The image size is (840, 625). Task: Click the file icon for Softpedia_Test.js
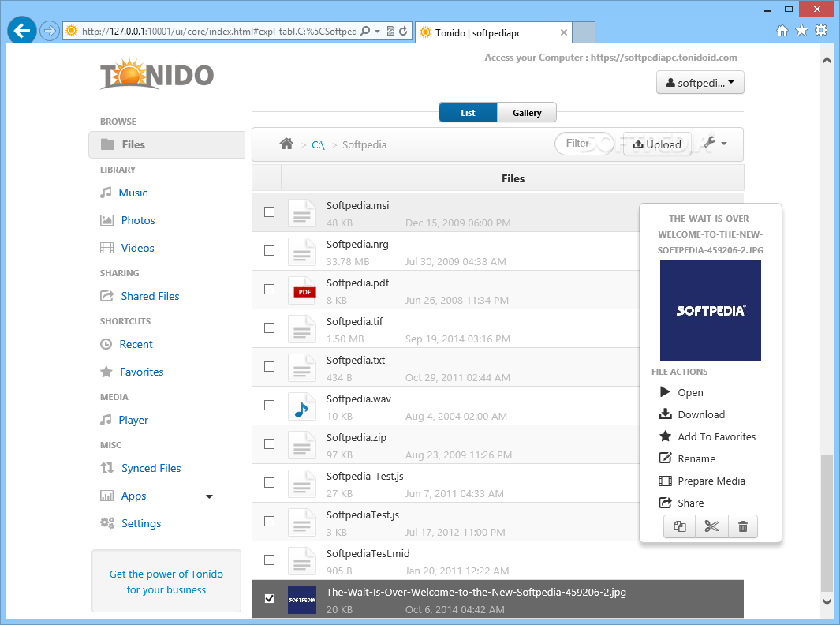[x=302, y=484]
